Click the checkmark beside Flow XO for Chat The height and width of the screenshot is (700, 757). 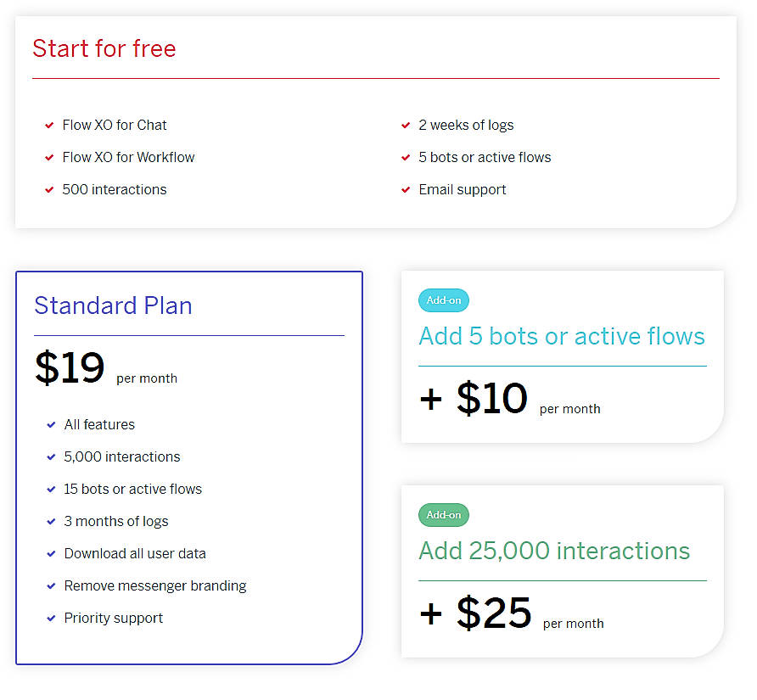pyautogui.click(x=50, y=126)
